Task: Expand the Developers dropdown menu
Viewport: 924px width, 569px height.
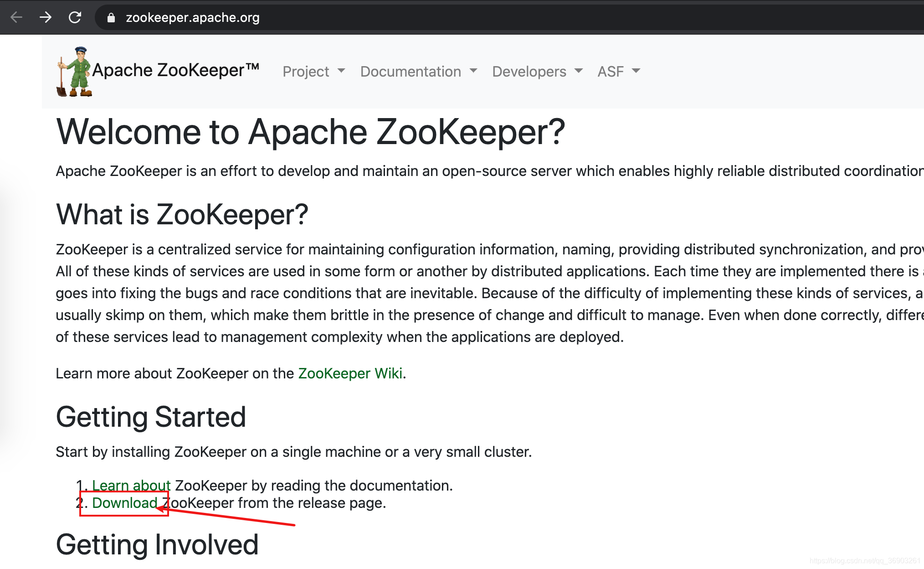Action: point(538,72)
